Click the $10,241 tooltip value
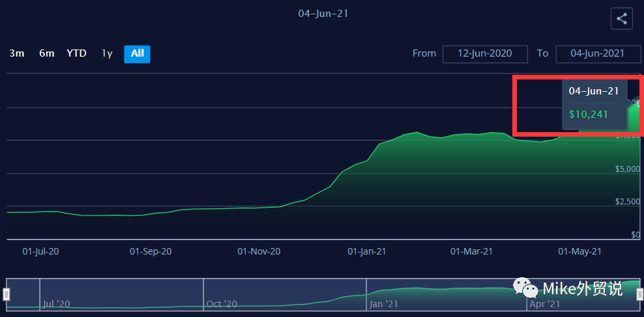This screenshot has height=317, width=644. (588, 115)
